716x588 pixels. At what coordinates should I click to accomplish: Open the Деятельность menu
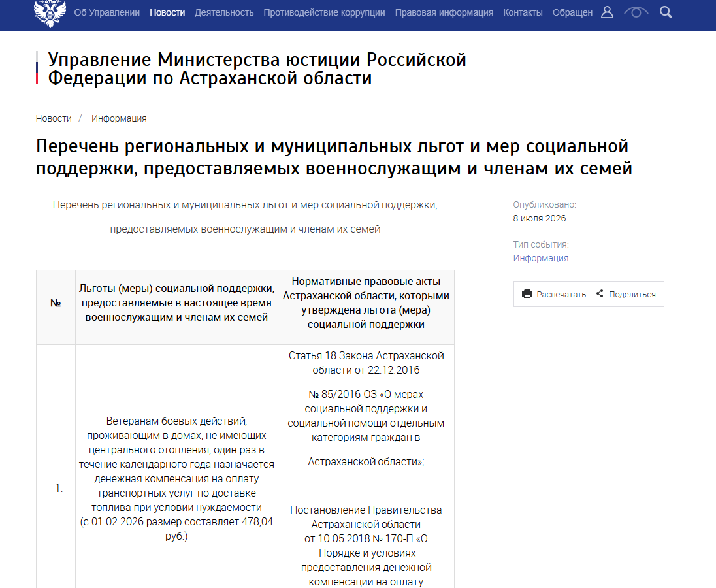pos(224,13)
